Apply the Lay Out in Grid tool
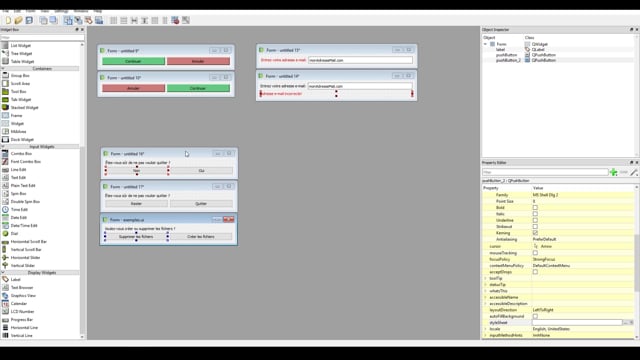 (155, 20)
